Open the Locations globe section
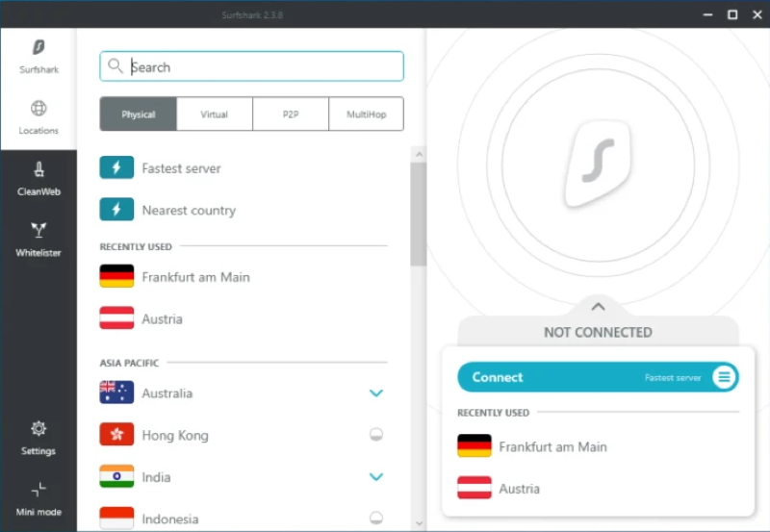 pyautogui.click(x=38, y=117)
